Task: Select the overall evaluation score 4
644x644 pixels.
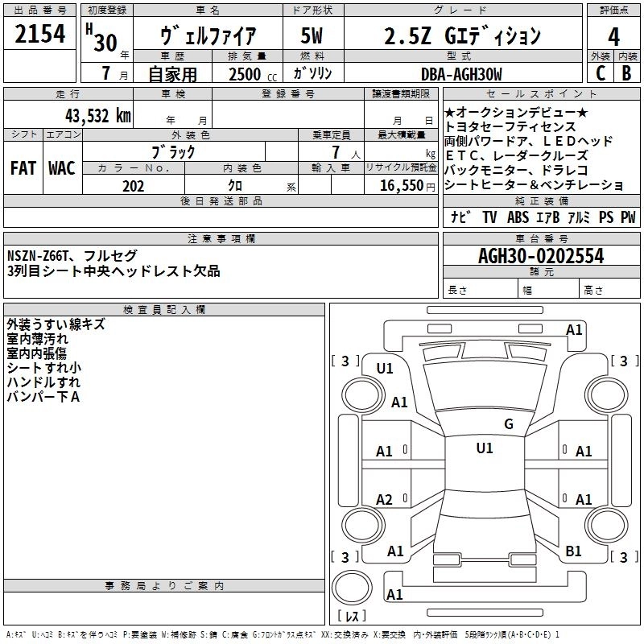Action: 614,36
